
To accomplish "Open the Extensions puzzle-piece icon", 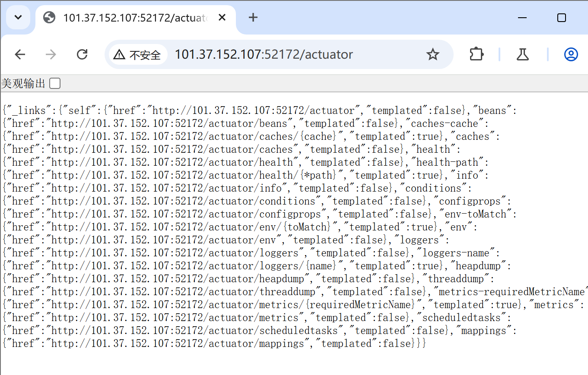I will [x=476, y=54].
